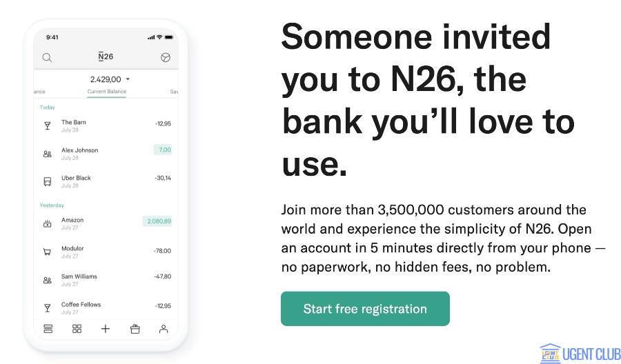Open the statistics pie chart icon
The height and width of the screenshot is (364, 621).
tap(165, 58)
